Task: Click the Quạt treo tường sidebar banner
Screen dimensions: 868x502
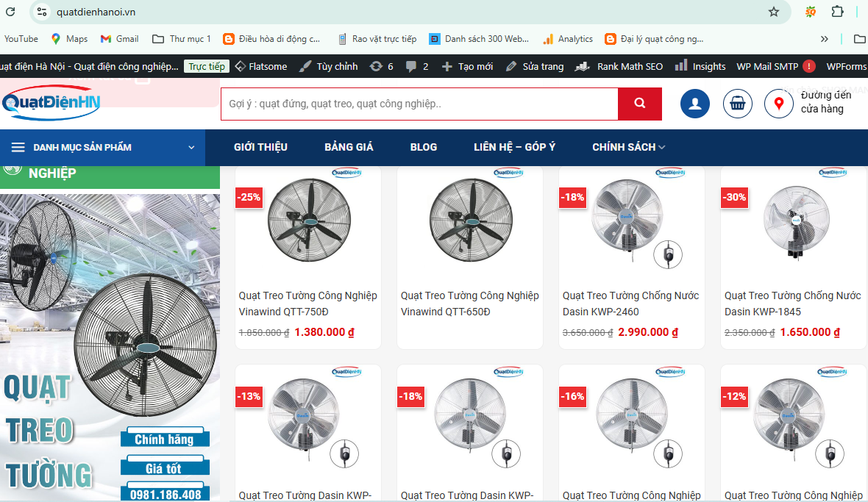Action: (x=110, y=347)
